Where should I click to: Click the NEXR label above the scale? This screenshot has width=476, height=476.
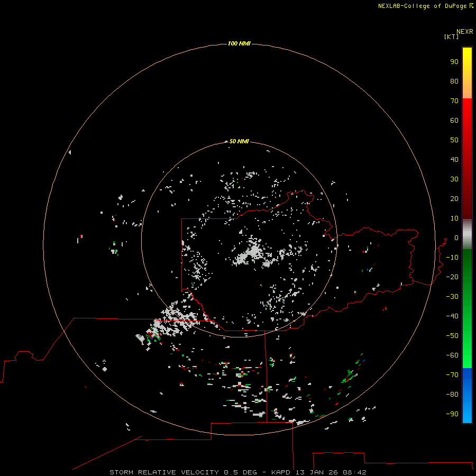tap(465, 32)
